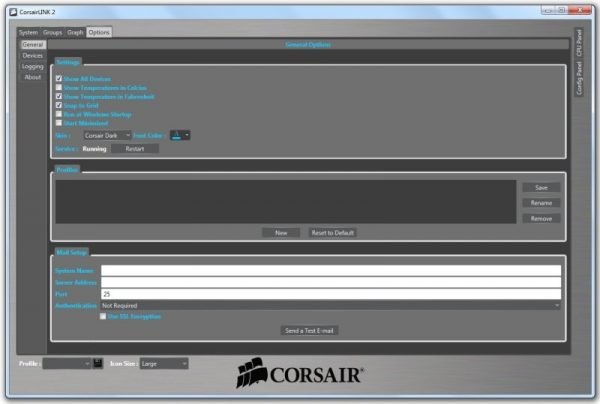The width and height of the screenshot is (600, 404).
Task: Open the Devices options page
Action: click(x=33, y=55)
